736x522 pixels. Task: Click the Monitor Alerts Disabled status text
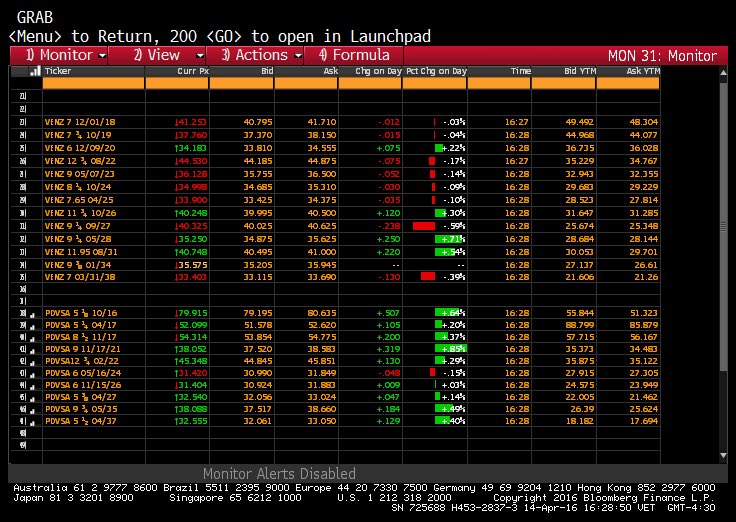[x=280, y=473]
